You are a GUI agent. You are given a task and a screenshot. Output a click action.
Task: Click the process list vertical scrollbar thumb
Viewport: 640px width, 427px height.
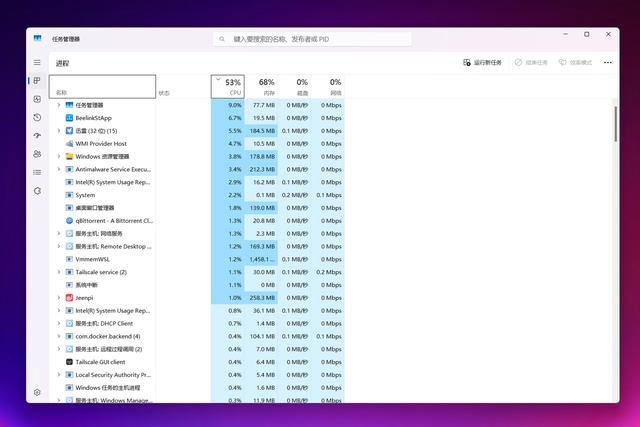[x=616, y=124]
